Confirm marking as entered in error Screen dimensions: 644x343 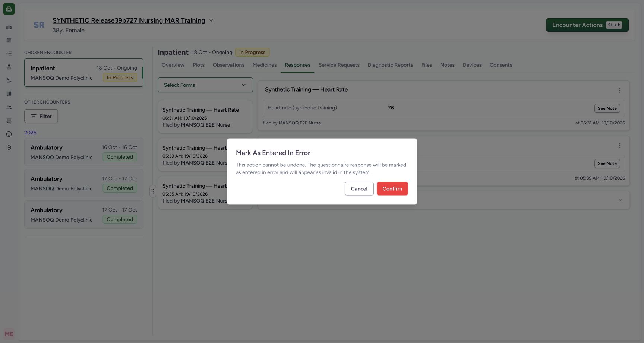tap(392, 188)
